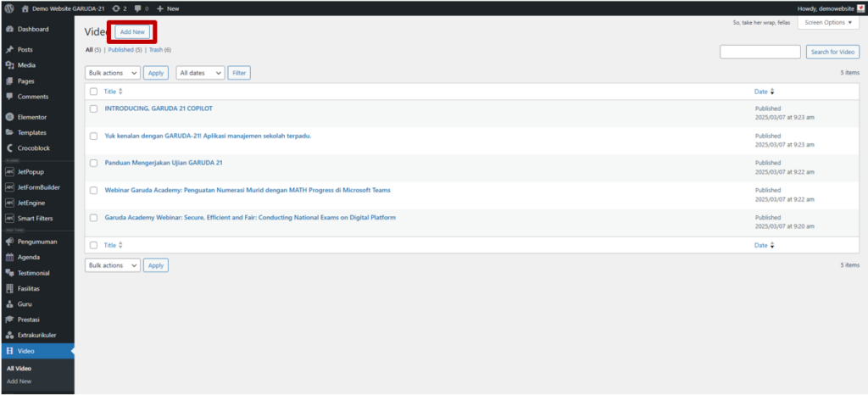Tick checkbox for Secure, Efficient and Fair row

(93, 218)
